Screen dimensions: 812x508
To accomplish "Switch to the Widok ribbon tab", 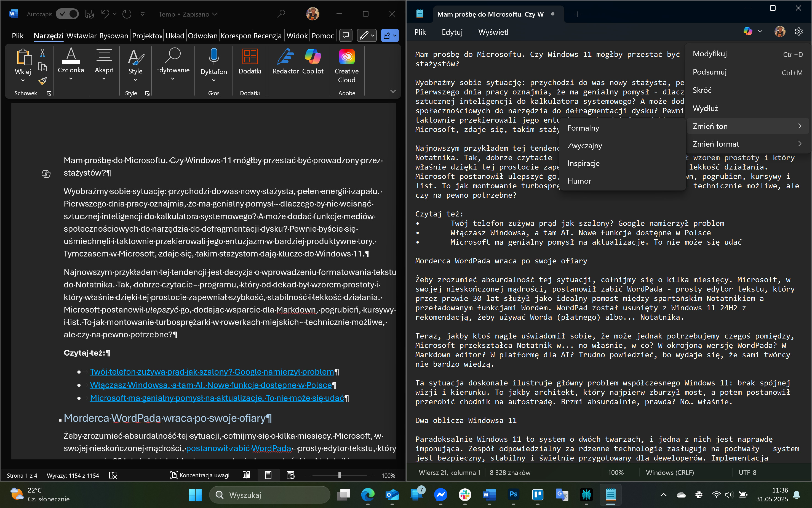I will point(297,36).
